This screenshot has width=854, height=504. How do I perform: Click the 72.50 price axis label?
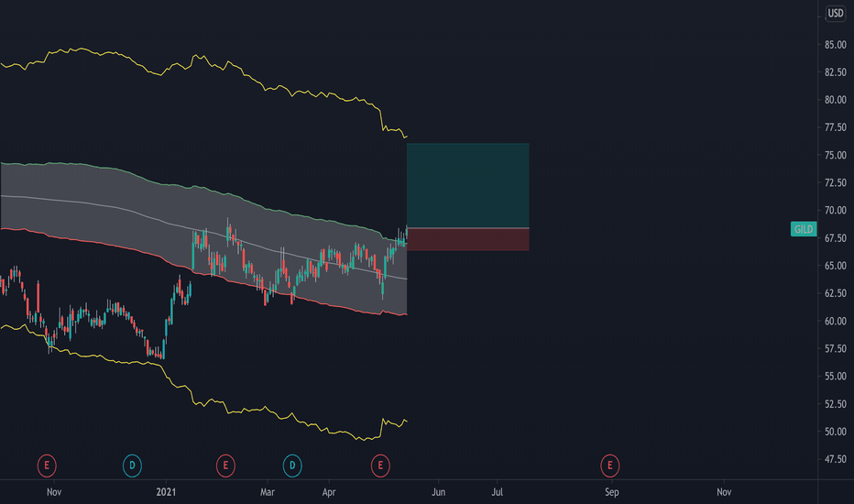tap(836, 182)
